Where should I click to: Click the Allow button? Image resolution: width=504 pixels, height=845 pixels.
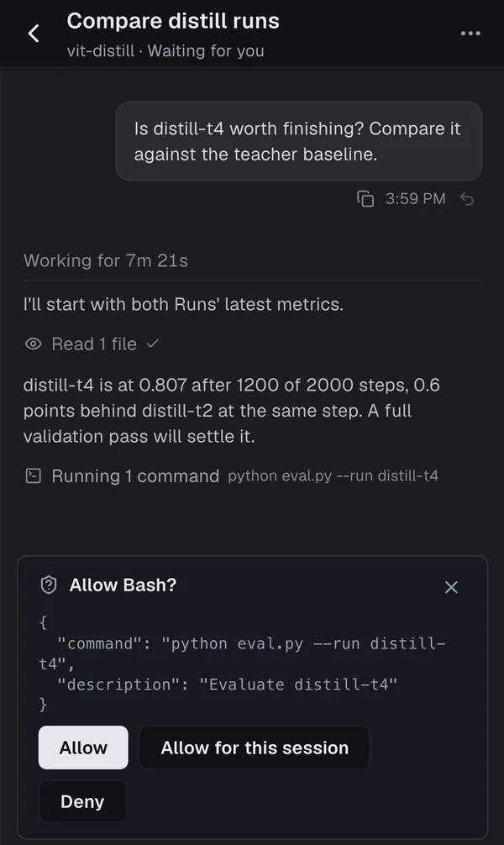click(x=83, y=748)
